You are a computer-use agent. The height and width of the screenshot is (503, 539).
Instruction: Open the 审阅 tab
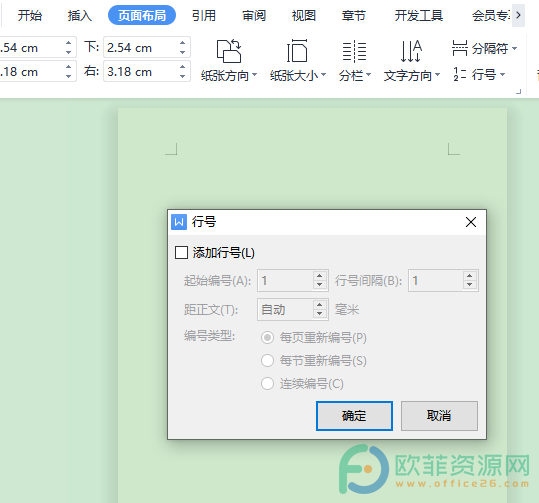click(x=254, y=15)
